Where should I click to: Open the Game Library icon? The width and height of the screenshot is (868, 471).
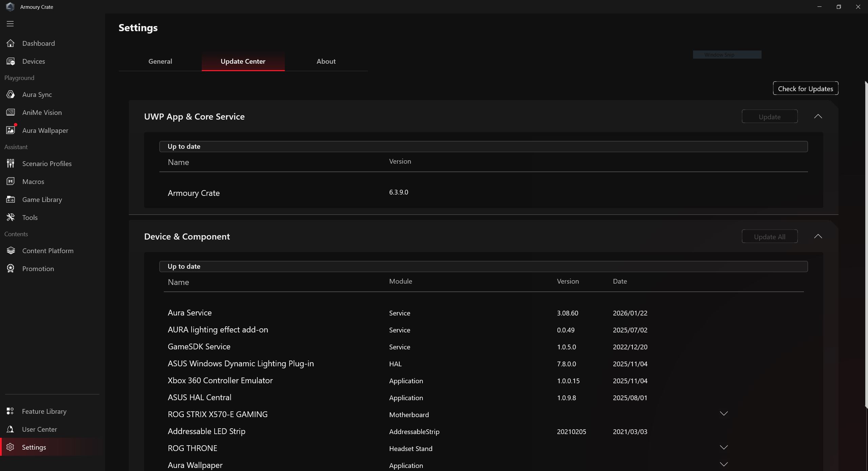(11, 199)
